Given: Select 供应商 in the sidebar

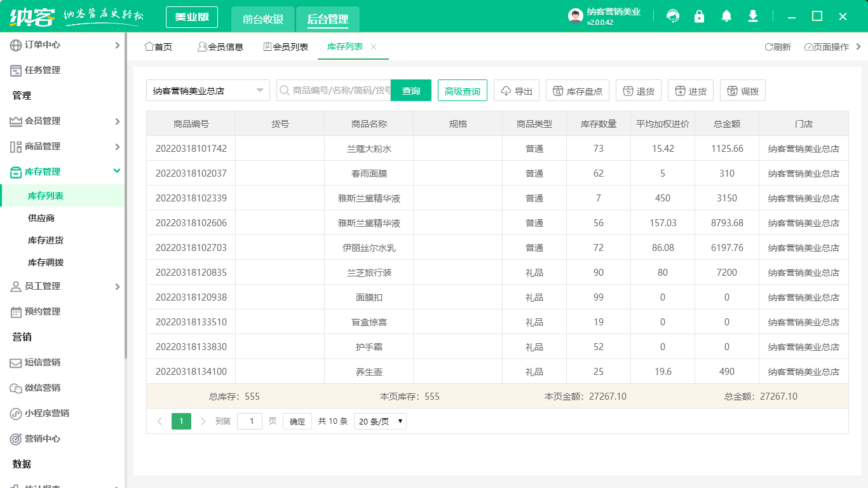Looking at the screenshot, I should tap(41, 218).
